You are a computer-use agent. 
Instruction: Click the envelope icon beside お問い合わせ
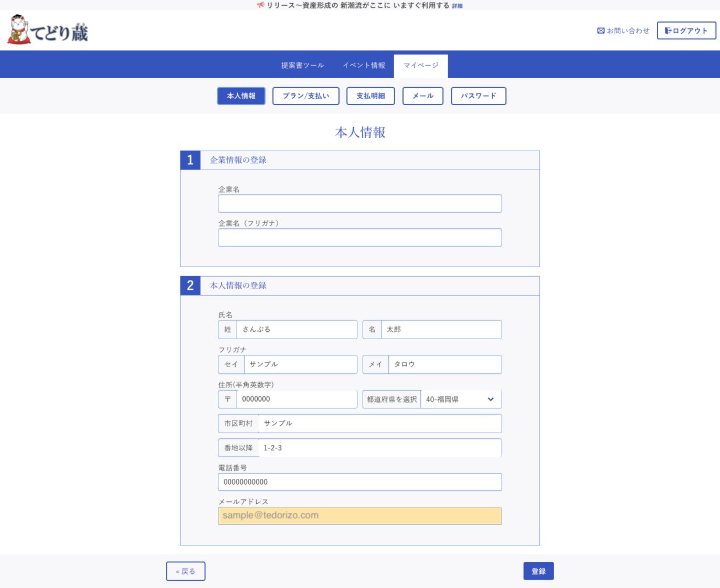point(600,31)
